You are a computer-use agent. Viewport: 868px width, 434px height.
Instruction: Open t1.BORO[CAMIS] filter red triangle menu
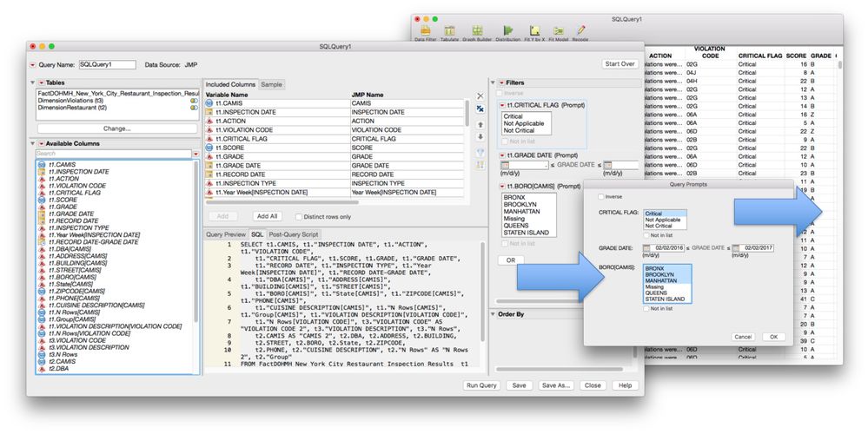coord(503,187)
